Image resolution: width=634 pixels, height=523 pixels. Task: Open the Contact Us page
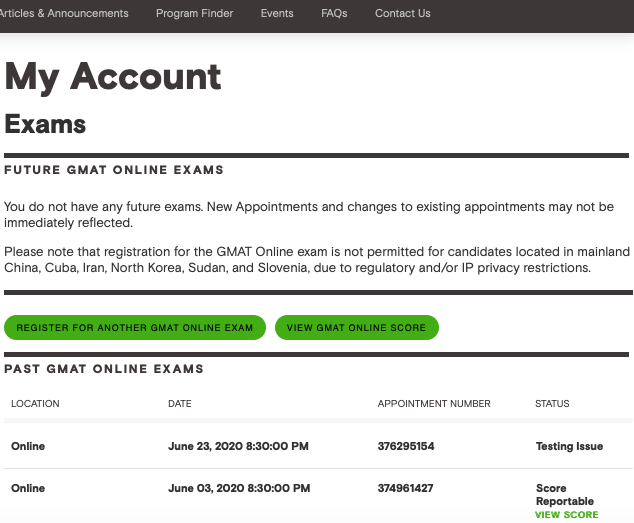[x=402, y=13]
